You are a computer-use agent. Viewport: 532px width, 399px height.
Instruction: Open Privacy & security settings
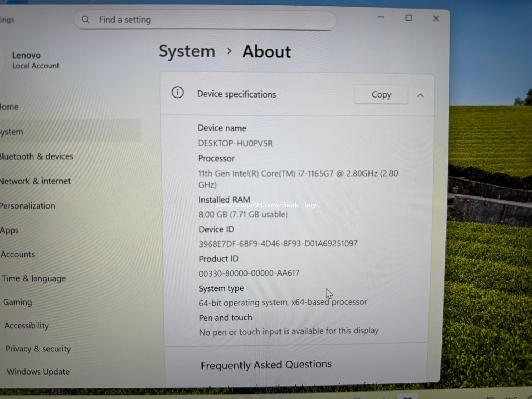click(38, 349)
